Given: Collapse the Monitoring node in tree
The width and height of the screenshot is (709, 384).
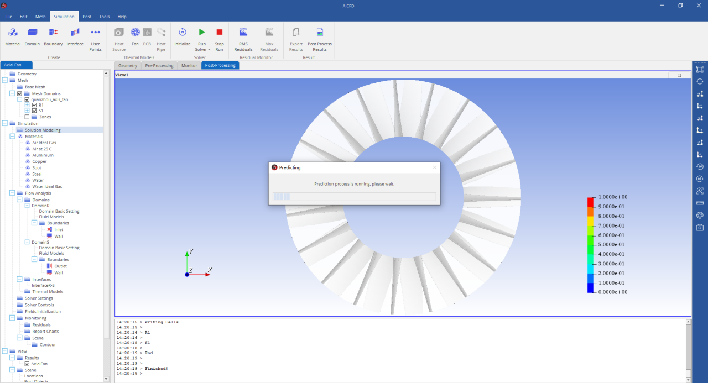Looking at the screenshot, I should (x=12, y=318).
